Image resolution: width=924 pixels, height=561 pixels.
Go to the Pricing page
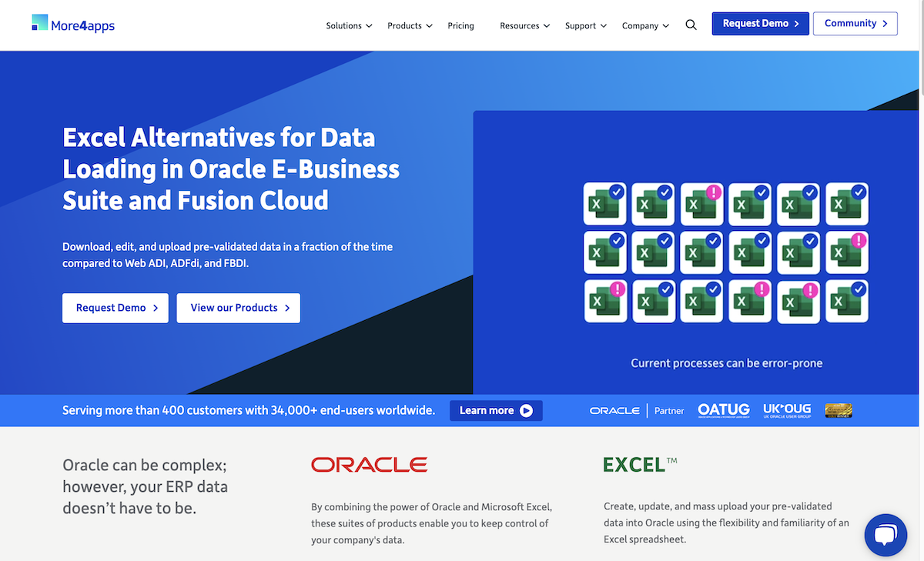point(460,25)
